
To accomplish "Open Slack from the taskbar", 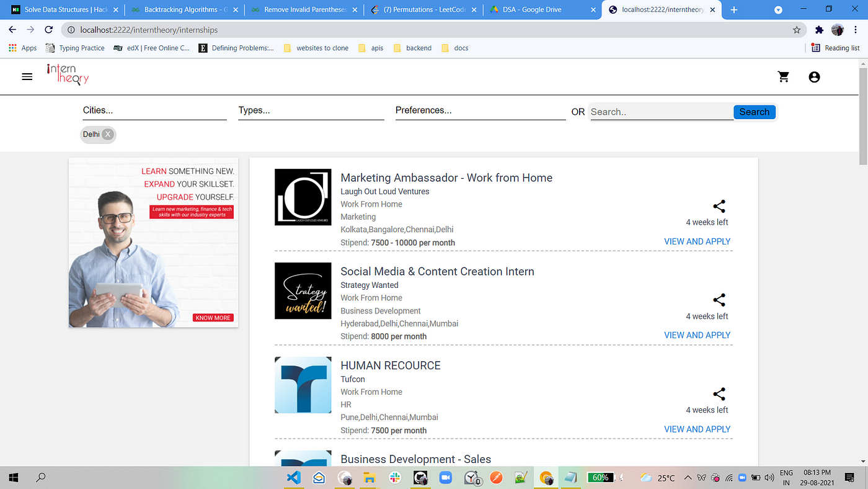I will 395,477.
